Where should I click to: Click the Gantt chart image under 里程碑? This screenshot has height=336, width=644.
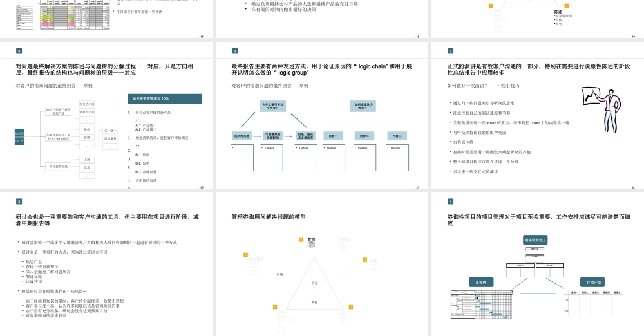click(482, 304)
